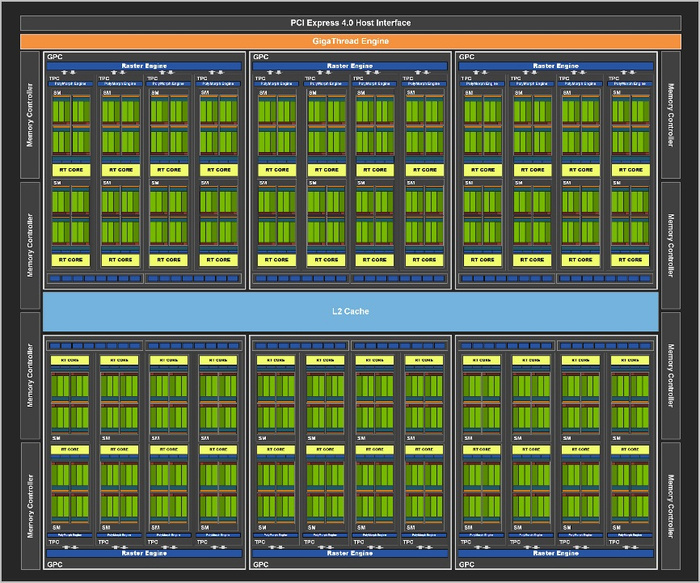This screenshot has width=700, height=583.
Task: Click the Raster Engine in bottom-right GPC
Action: (555, 552)
